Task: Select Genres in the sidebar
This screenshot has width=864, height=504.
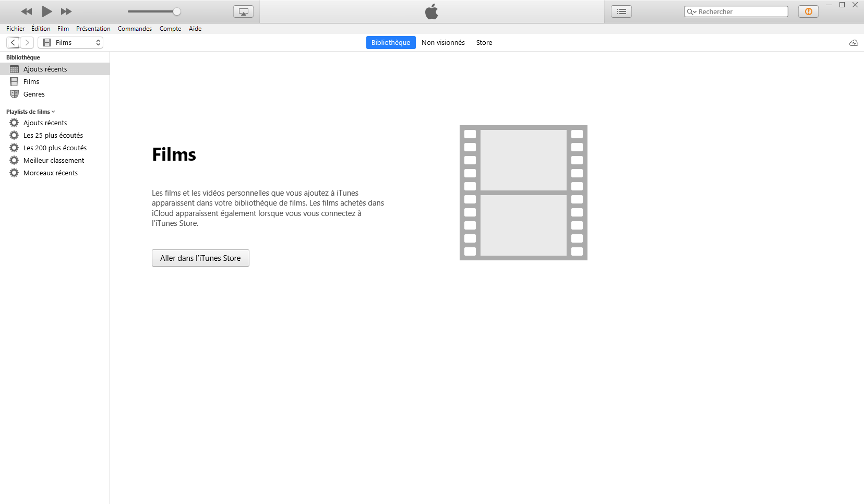Action: pyautogui.click(x=55, y=94)
